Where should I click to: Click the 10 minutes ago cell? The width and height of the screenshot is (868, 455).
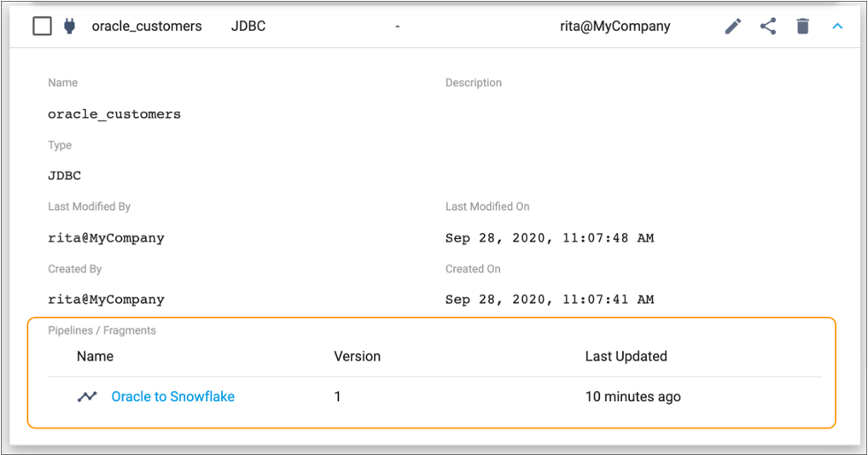click(x=632, y=396)
